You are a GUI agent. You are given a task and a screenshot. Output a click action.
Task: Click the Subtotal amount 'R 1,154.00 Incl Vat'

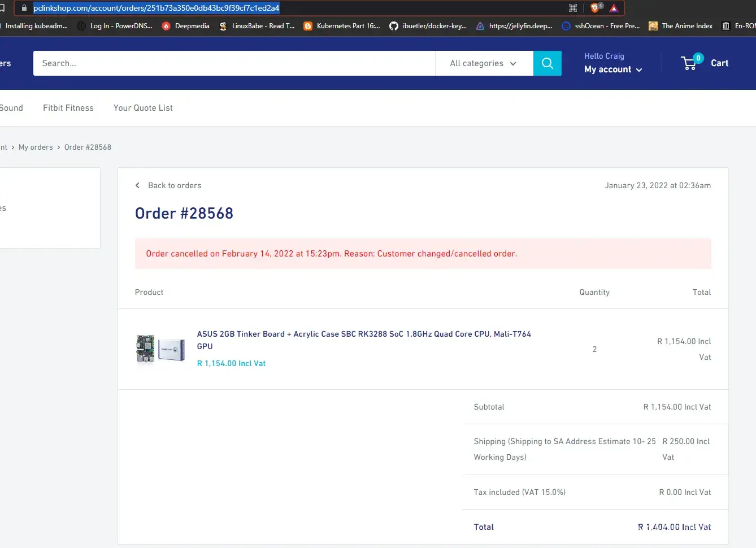(x=677, y=407)
